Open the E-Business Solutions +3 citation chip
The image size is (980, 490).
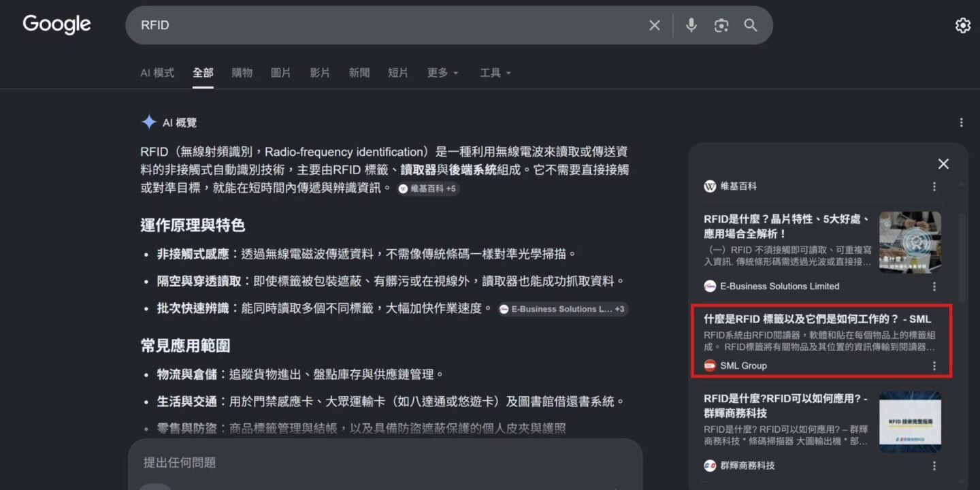click(x=562, y=309)
